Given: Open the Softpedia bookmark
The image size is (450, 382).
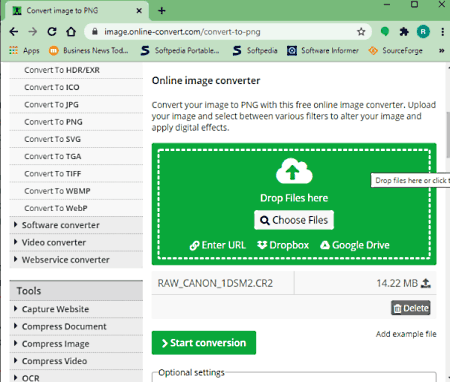Looking at the screenshot, I should click(x=255, y=51).
